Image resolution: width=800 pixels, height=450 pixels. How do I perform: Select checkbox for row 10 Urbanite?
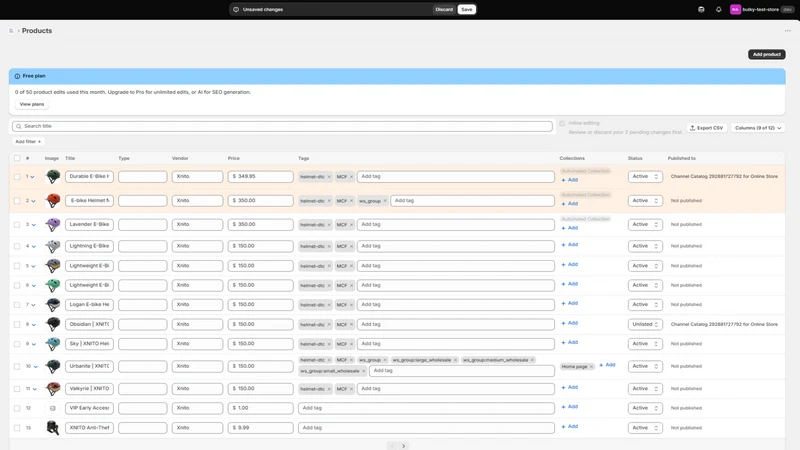coord(17,366)
